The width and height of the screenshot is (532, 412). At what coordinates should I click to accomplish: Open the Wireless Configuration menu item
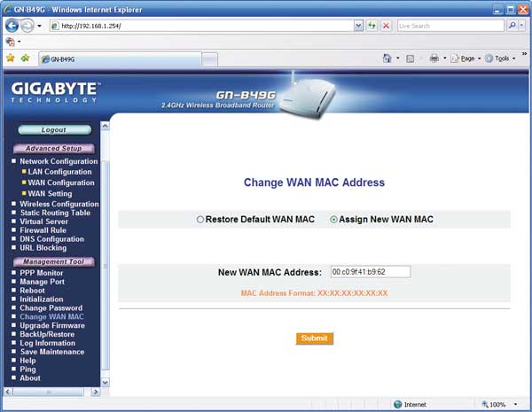(59, 204)
